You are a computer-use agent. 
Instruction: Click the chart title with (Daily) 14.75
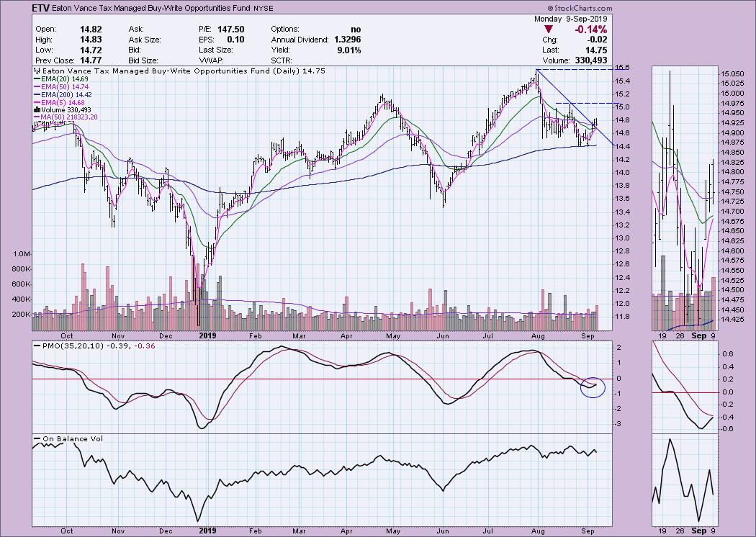click(184, 71)
